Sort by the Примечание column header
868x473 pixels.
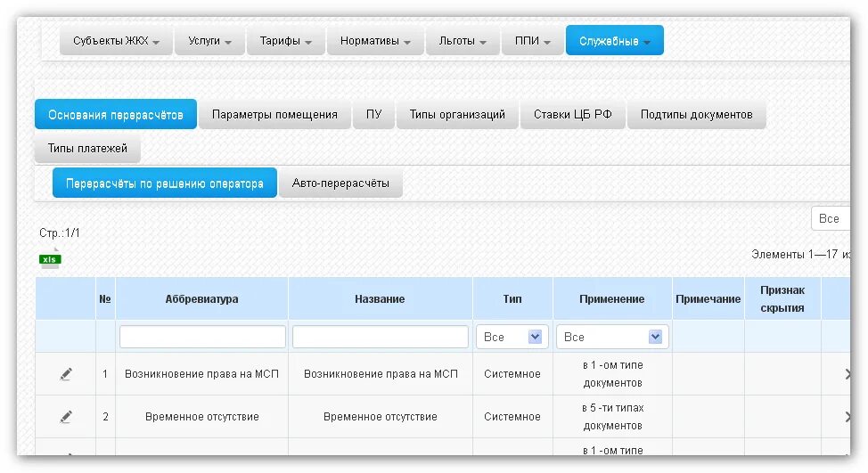point(708,298)
